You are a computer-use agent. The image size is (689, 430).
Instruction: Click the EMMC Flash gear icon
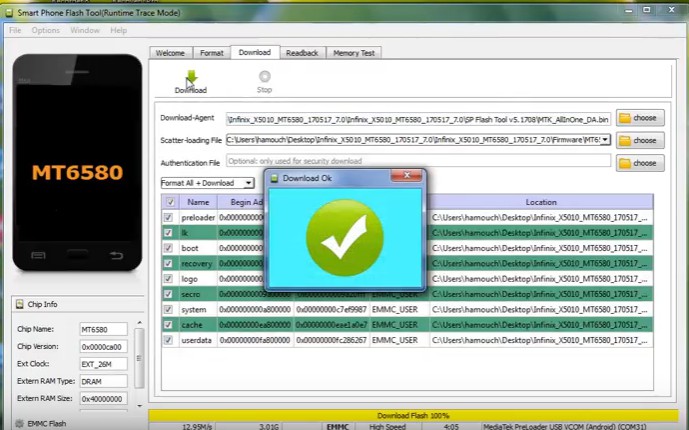click(x=20, y=424)
